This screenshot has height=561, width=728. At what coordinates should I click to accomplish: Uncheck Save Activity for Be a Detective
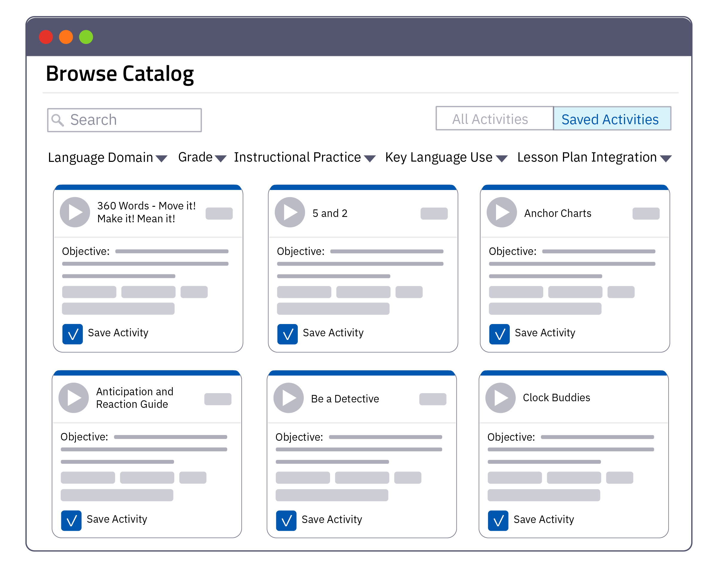[x=286, y=521]
